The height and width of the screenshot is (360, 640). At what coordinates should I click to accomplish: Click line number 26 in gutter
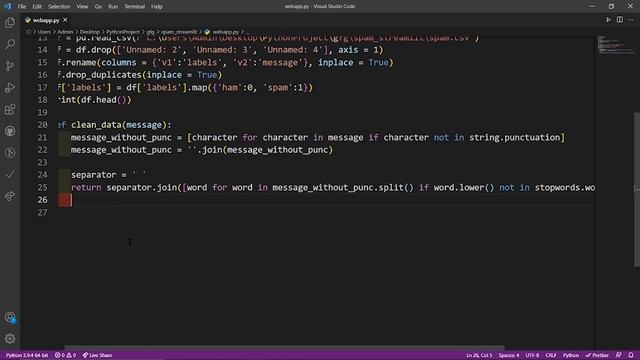[42, 200]
